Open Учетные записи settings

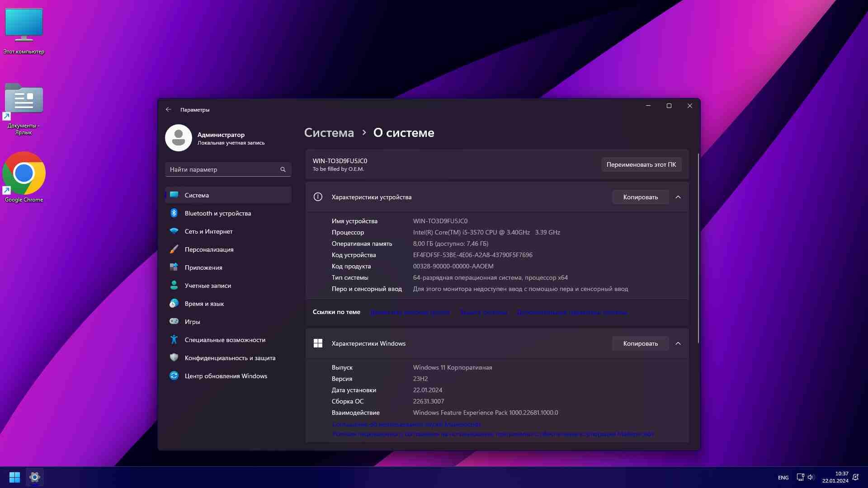(x=228, y=286)
